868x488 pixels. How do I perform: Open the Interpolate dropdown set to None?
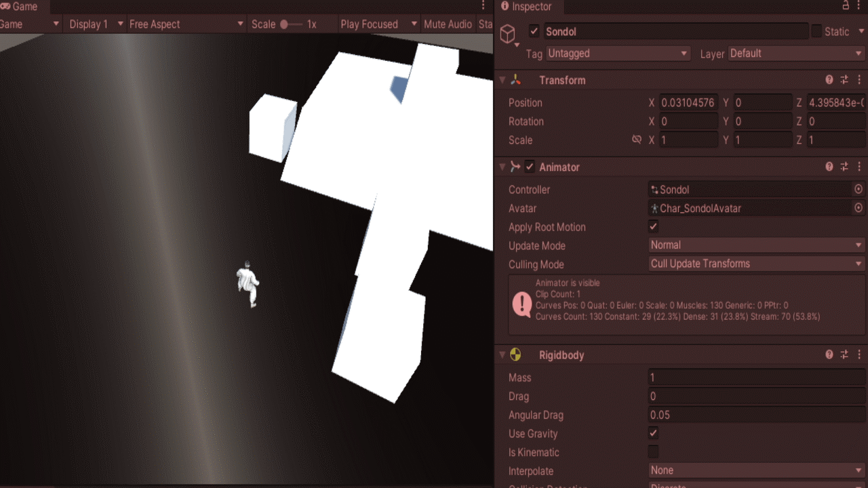point(757,470)
